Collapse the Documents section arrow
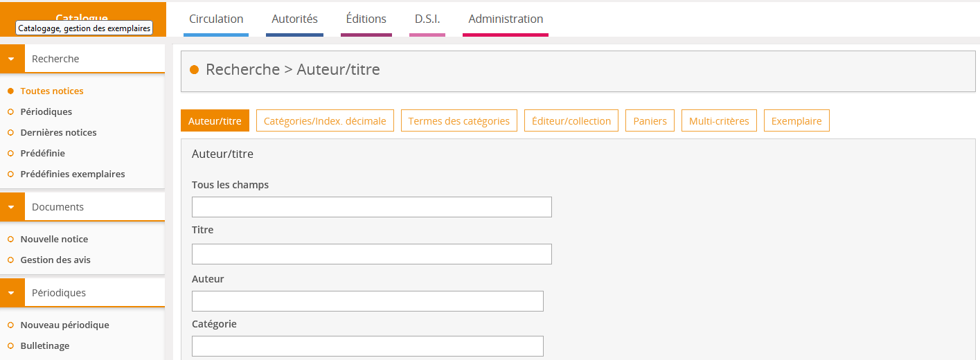 pos(12,207)
